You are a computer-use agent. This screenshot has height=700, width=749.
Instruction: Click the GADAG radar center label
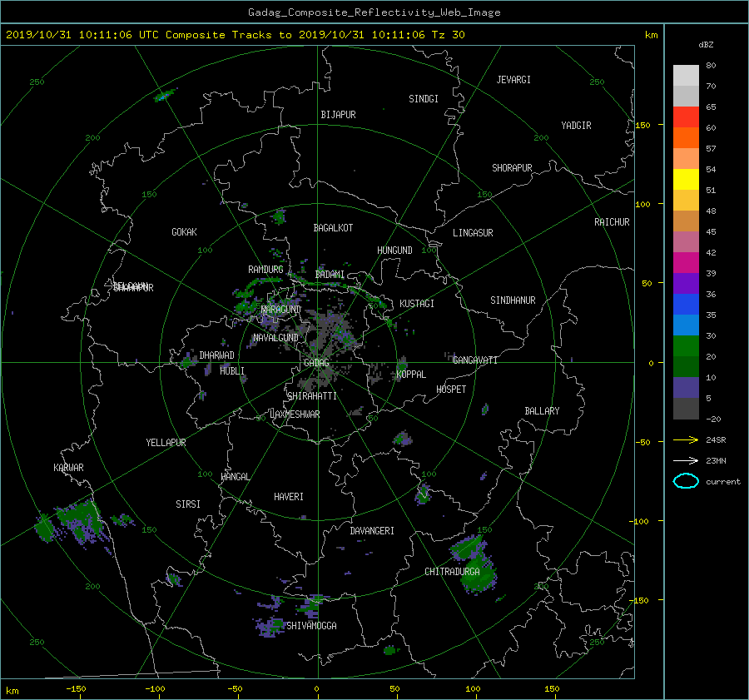pyautogui.click(x=317, y=363)
